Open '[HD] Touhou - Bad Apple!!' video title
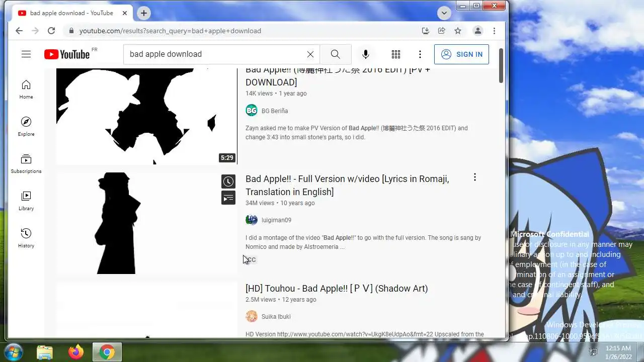This screenshot has height=362, width=644. (337, 289)
